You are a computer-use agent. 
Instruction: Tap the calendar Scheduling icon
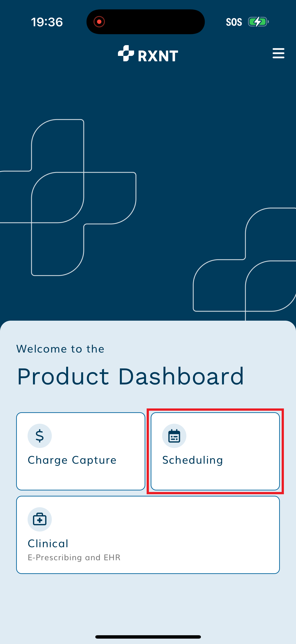[174, 436]
